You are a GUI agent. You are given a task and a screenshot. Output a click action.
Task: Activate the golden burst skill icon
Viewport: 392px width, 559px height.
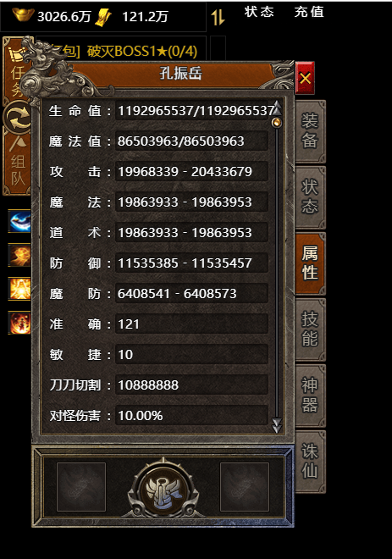click(x=19, y=255)
